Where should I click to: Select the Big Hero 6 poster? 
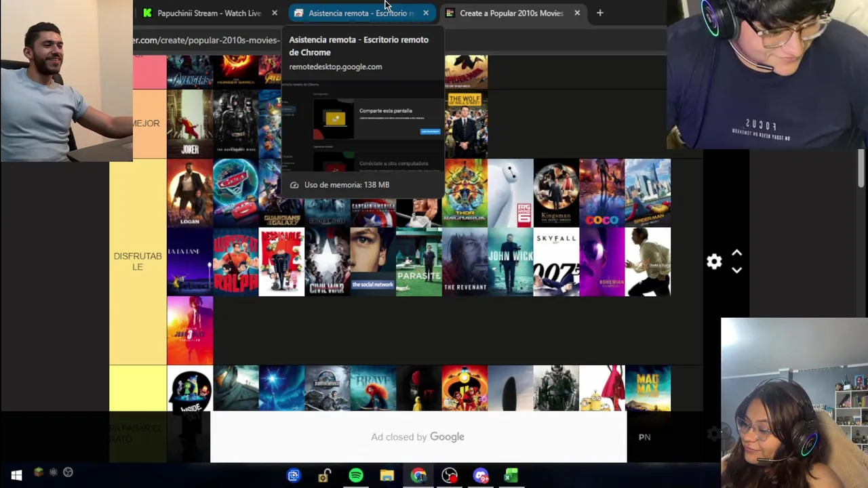tap(511, 192)
